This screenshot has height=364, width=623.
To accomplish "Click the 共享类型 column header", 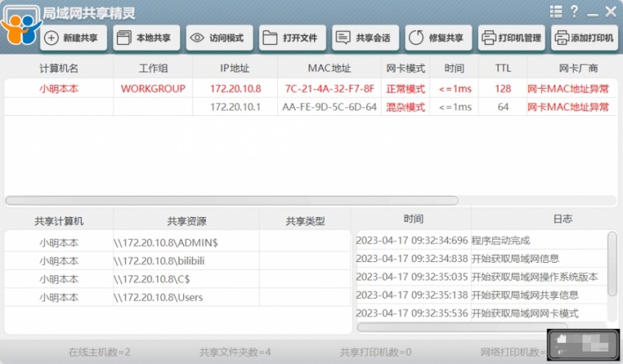I will click(x=305, y=221).
